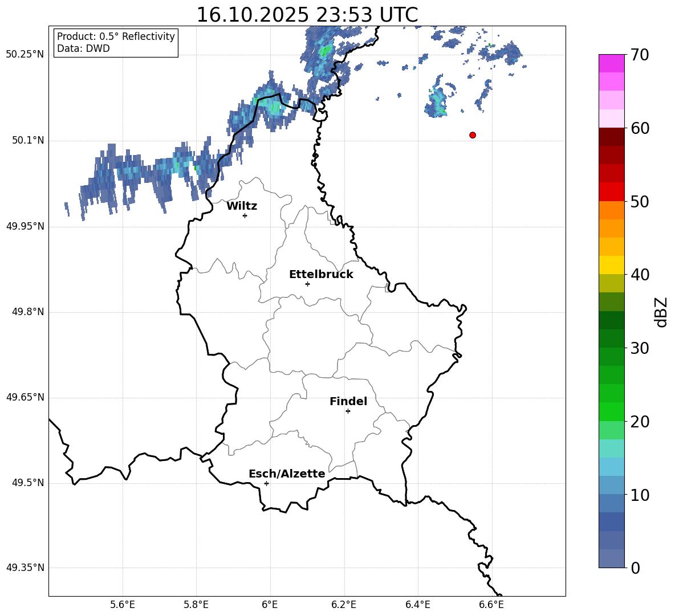Screen dimensions: 675x616
Task: Click the Esch/Alzette station cross marker
Action: pos(266,483)
